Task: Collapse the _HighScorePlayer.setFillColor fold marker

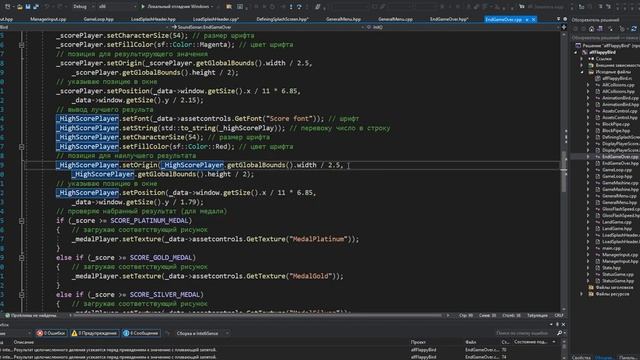Action: 22,147
